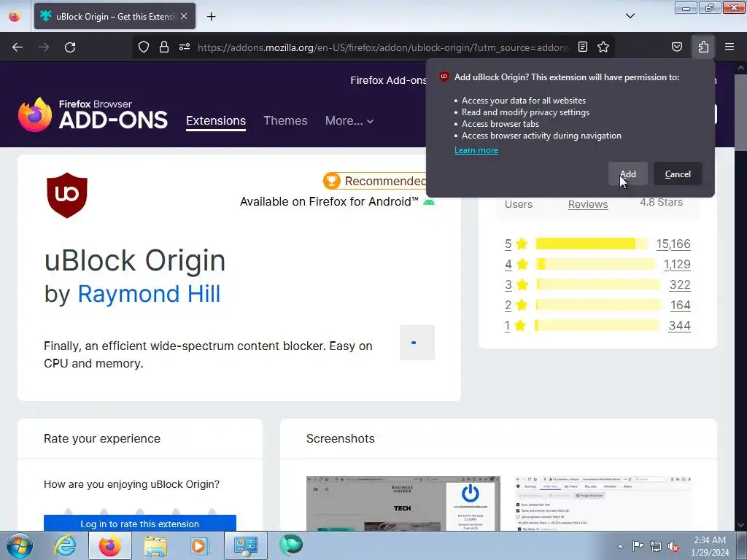Bookmark this page with the star icon

point(603,47)
